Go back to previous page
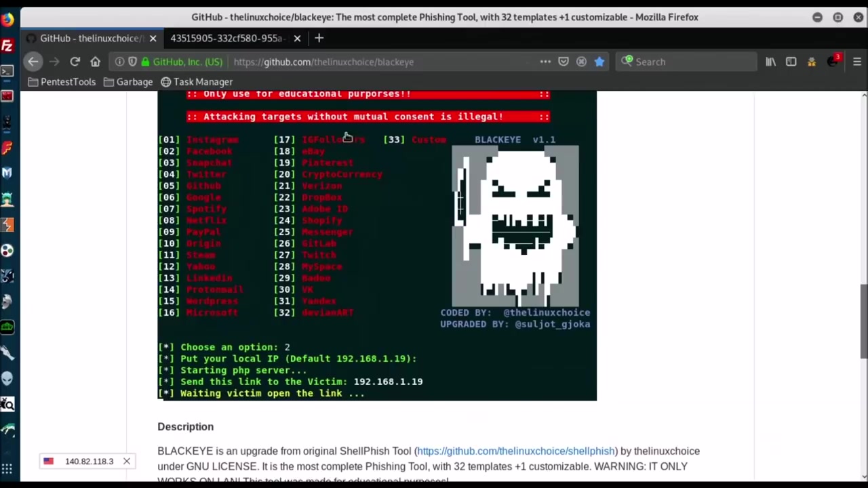 [33, 62]
